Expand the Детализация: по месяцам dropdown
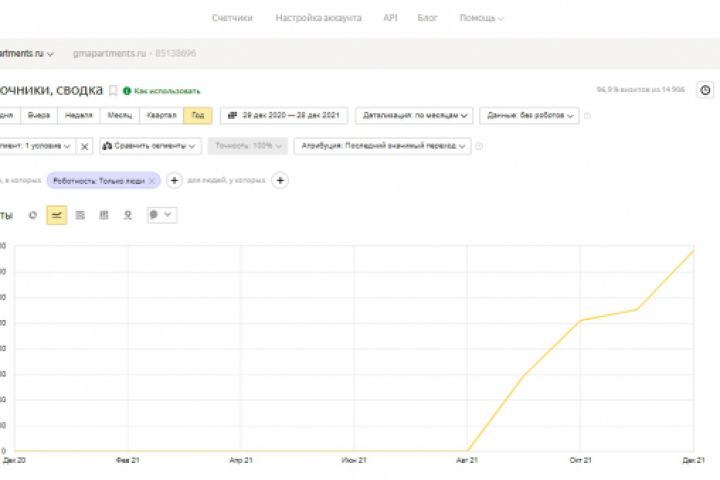Image resolution: width=720 pixels, height=480 pixels. tap(414, 115)
